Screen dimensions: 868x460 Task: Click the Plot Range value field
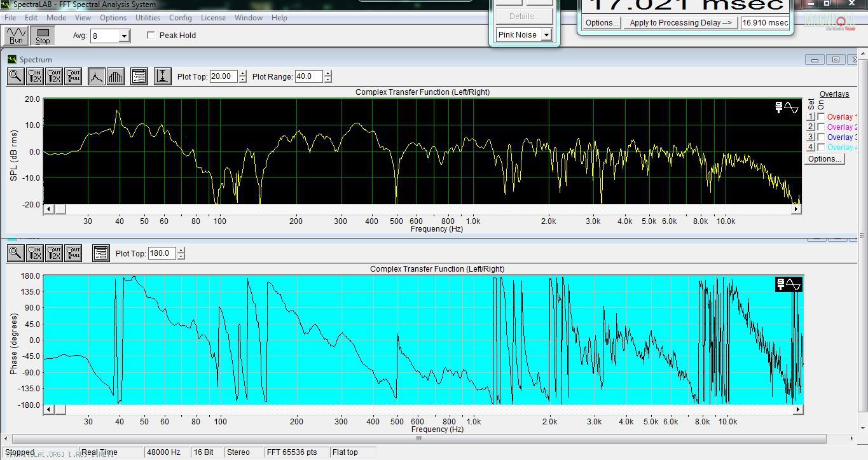(x=309, y=76)
